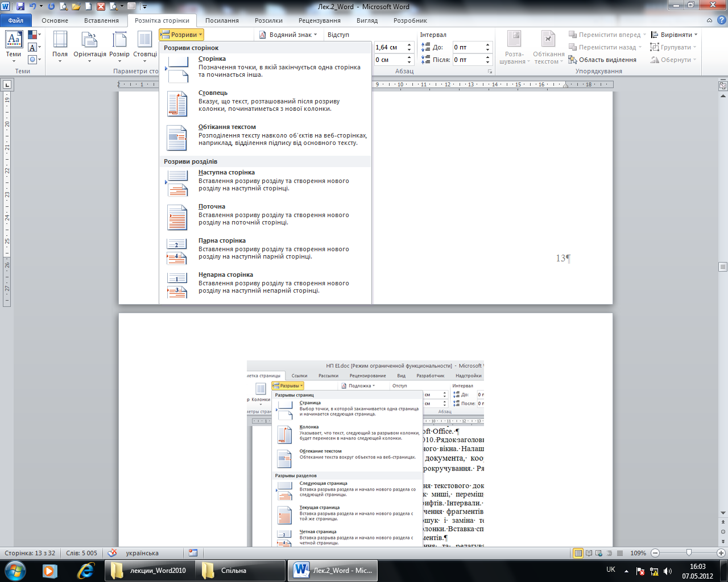Toggle the ruler button above vertical scrollbar

723,86
